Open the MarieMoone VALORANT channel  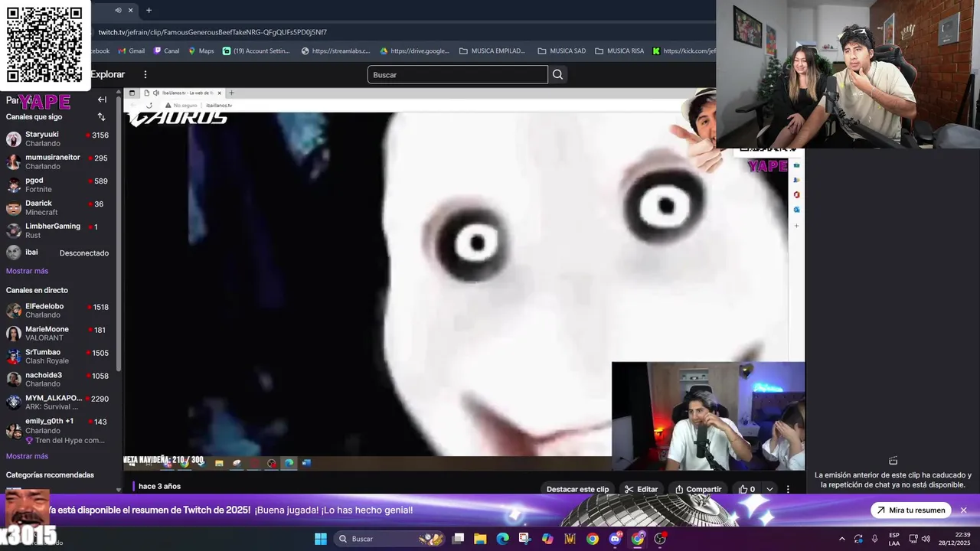tap(58, 333)
